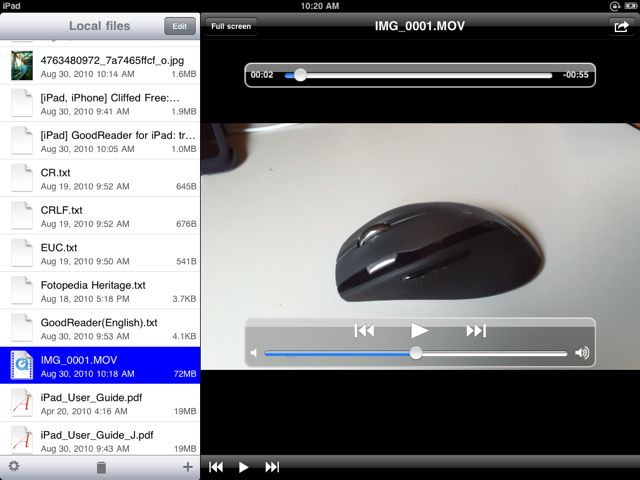Tap the plus add-file icon
Viewport: 640px width, 480px height.
tap(187, 467)
